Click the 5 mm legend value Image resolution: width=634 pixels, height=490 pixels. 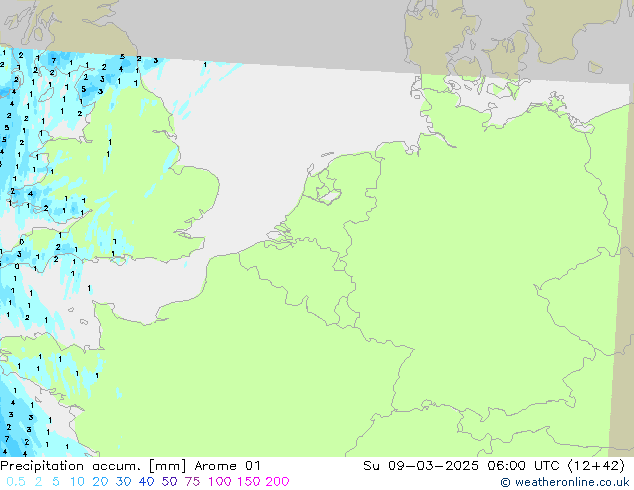pyautogui.click(x=56, y=482)
